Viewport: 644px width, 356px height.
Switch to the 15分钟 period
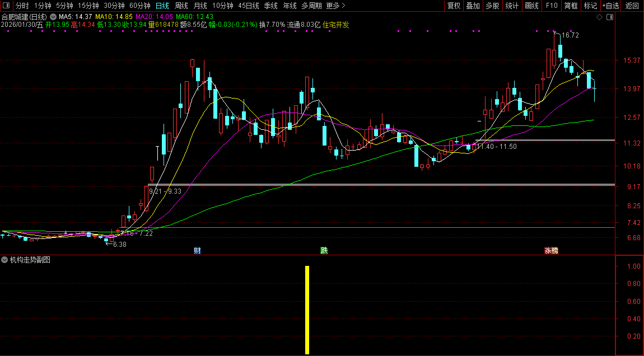(x=88, y=6)
